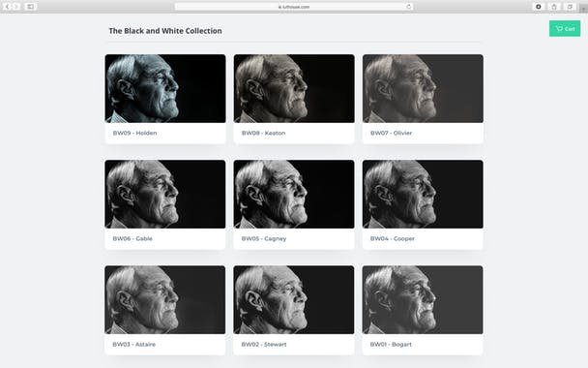Open the BW04 - Cooper portrait thumbnail
The width and height of the screenshot is (588, 368).
pos(423,194)
